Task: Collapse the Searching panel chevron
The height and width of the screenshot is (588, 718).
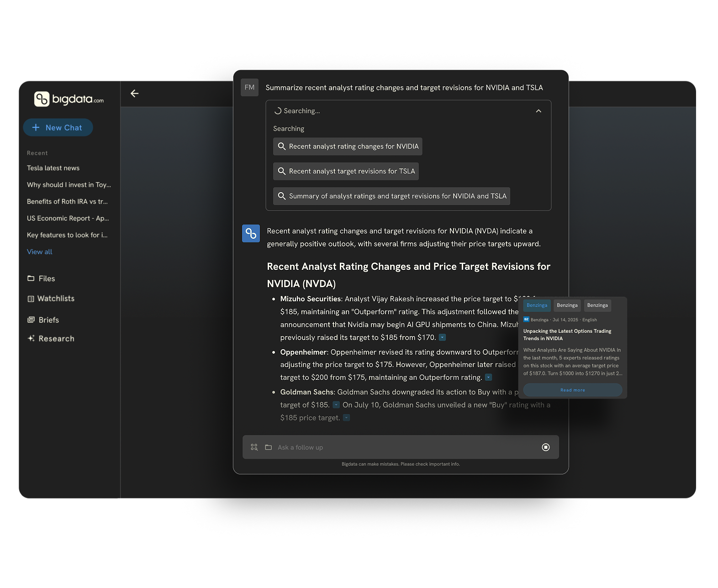Action: coord(538,111)
